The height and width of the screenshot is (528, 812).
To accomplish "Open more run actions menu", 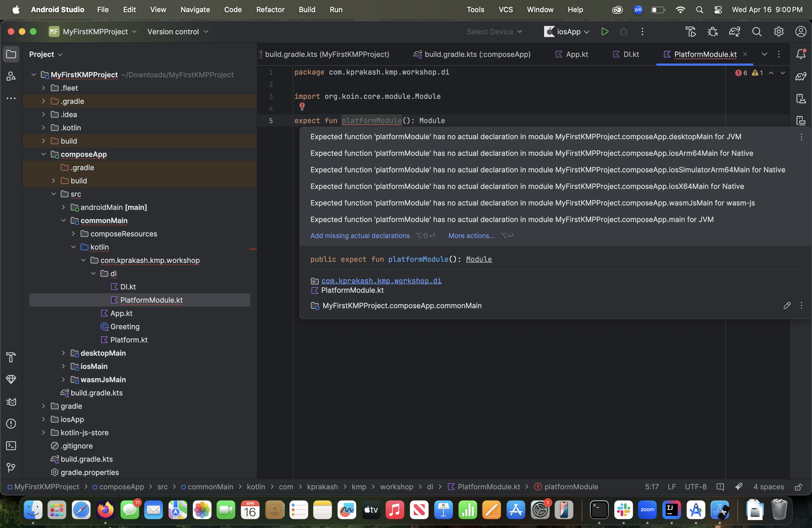I will click(642, 32).
